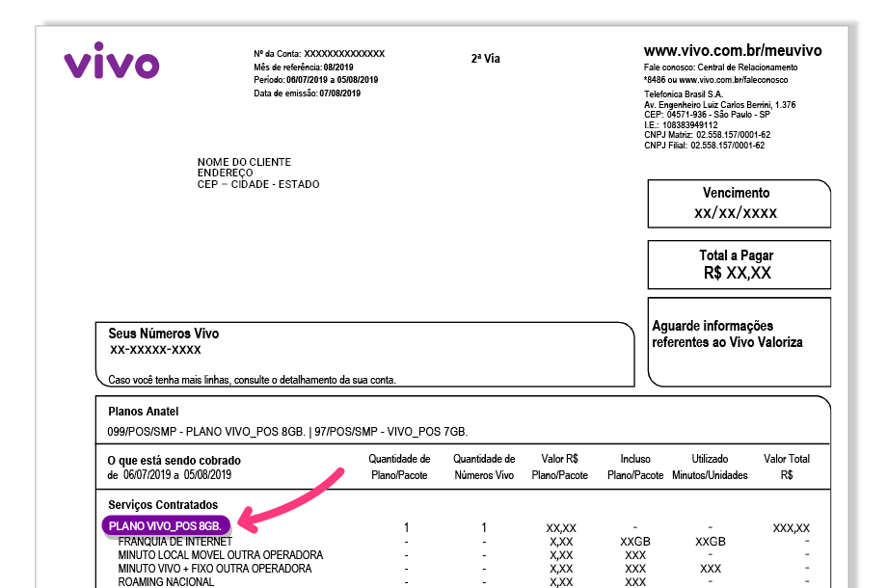Click the 'Av. Engenheiro Luiz Carlos Berrini, 1.376' address
Image resolution: width=887 pixels, height=588 pixels.
(719, 105)
